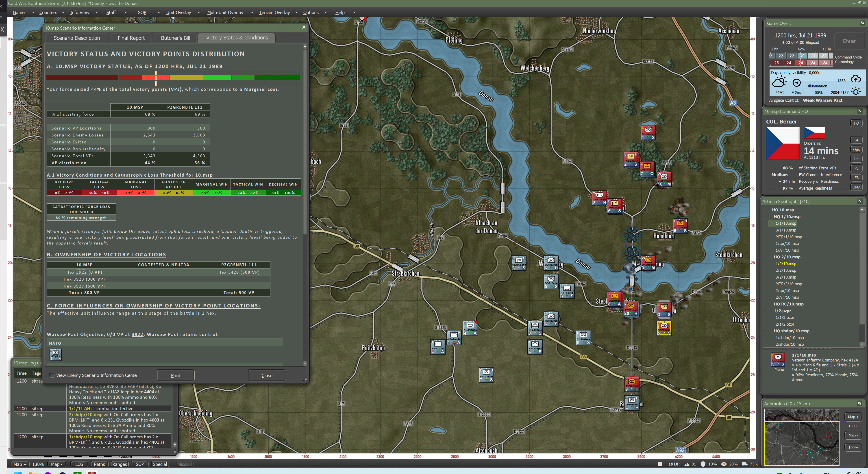Pop out the Spotlight panel icon

[x=859, y=201]
